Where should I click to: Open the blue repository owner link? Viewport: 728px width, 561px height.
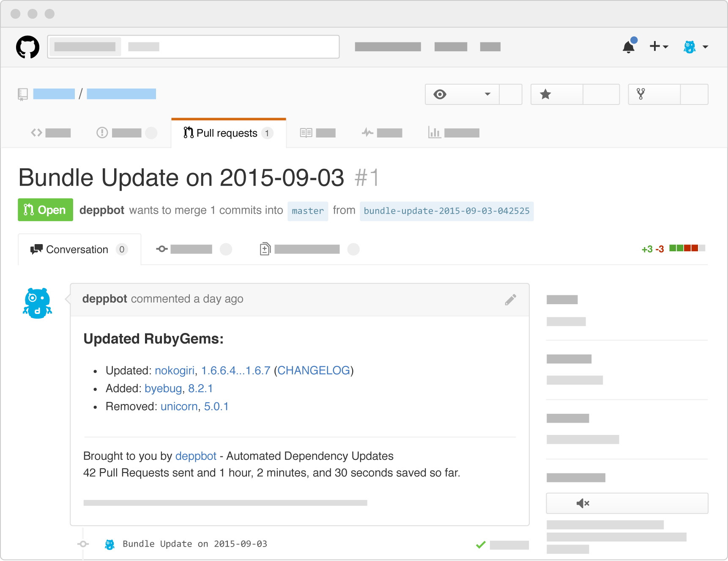(54, 94)
